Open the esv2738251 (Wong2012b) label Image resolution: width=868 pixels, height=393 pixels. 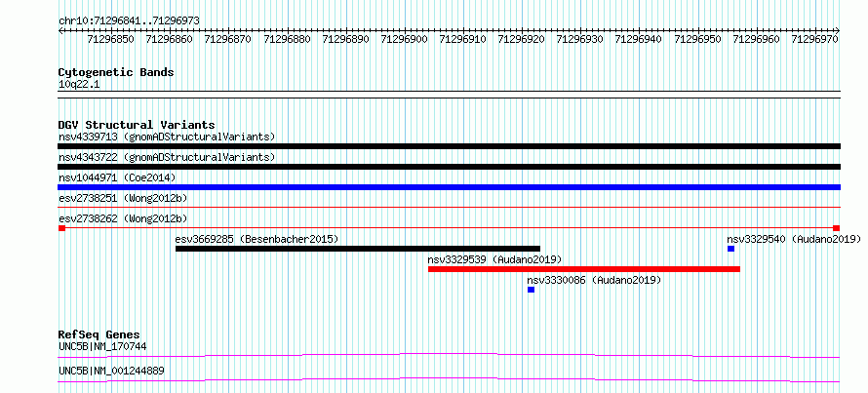tap(123, 198)
